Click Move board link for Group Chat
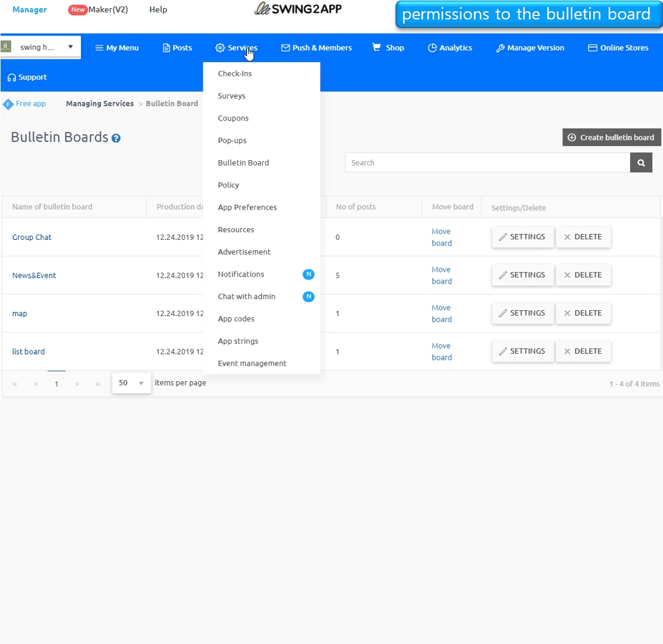 click(441, 238)
